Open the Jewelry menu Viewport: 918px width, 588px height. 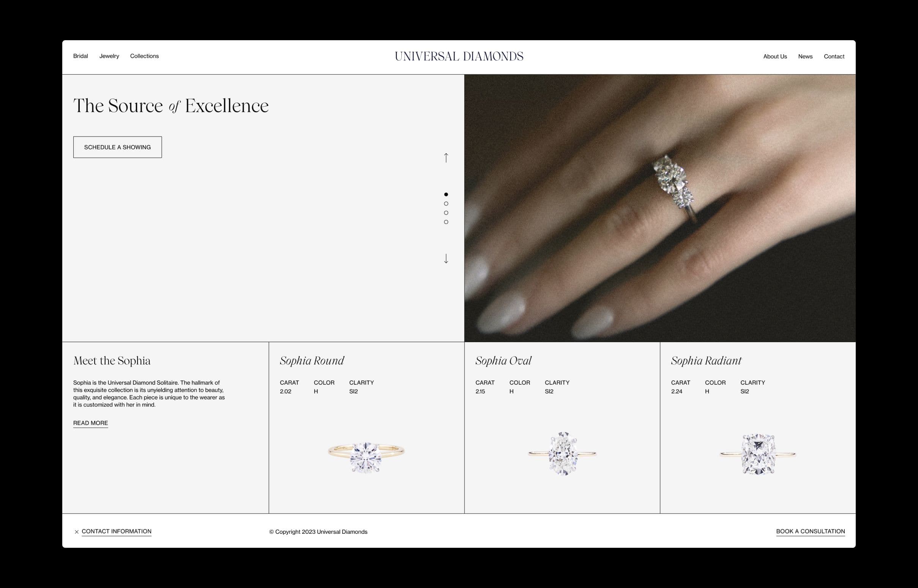(x=109, y=56)
